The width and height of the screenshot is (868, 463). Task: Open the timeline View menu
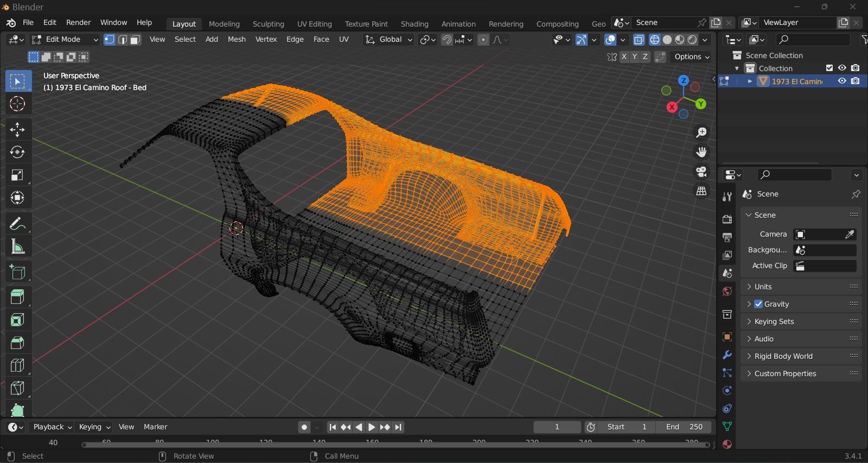[126, 427]
